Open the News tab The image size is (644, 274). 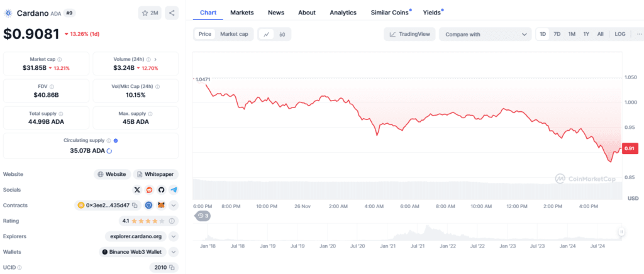coord(276,13)
